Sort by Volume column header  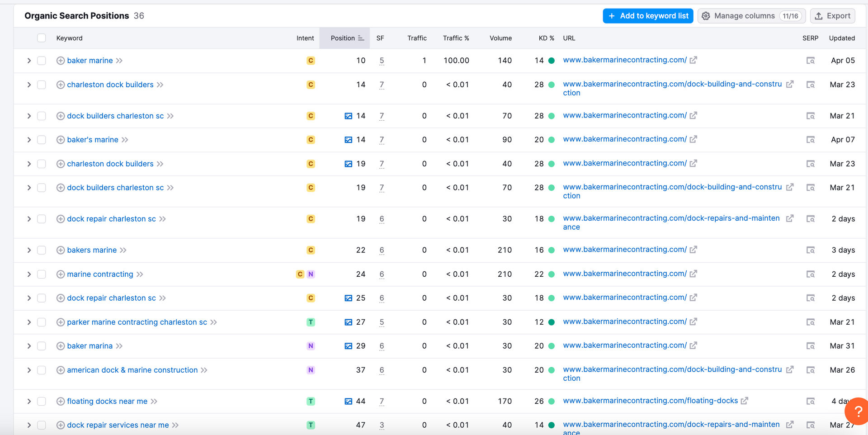[500, 38]
